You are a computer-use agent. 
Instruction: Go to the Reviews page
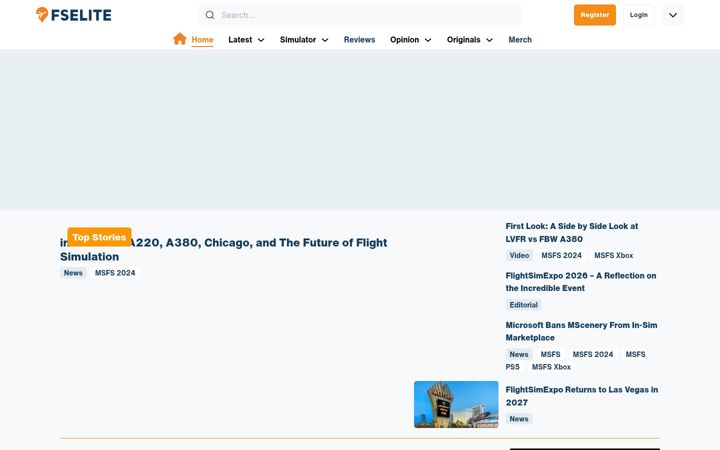pos(360,39)
